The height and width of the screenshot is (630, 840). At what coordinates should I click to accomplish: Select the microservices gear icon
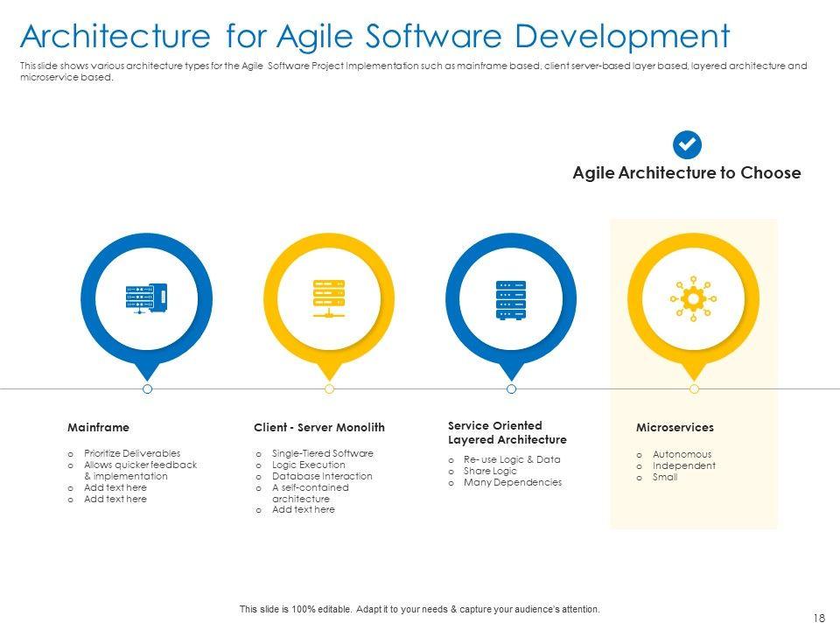coord(693,299)
